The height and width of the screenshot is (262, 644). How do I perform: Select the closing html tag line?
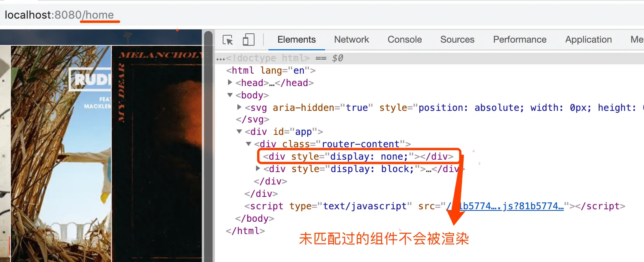pyautogui.click(x=245, y=231)
